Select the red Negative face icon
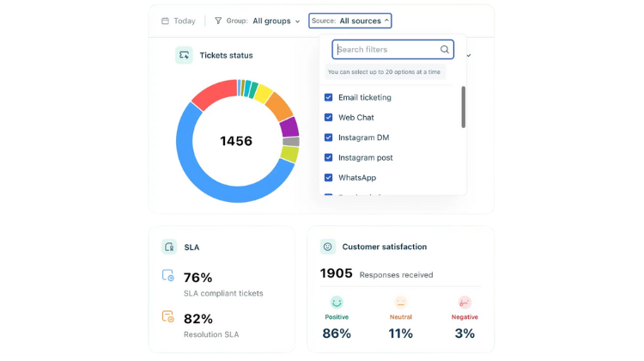This screenshot has height=361, width=644. coord(465,303)
